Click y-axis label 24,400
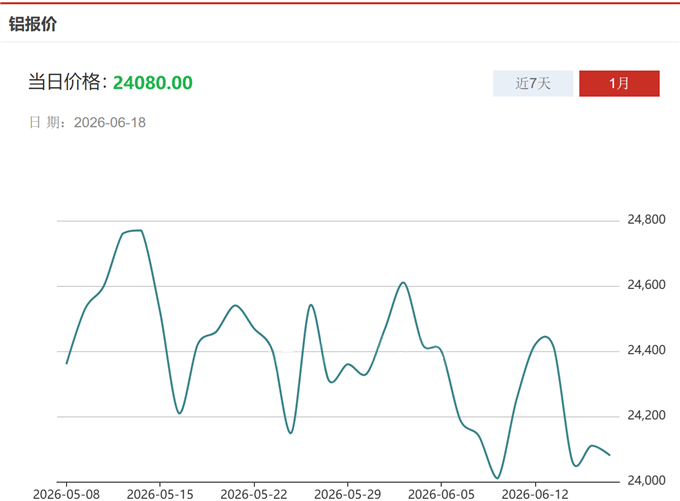 pyautogui.click(x=646, y=350)
